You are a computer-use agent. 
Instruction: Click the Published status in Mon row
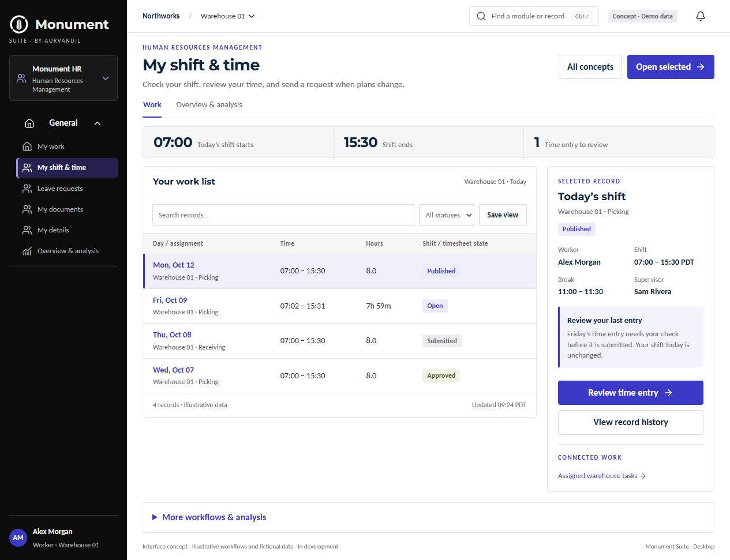441,271
